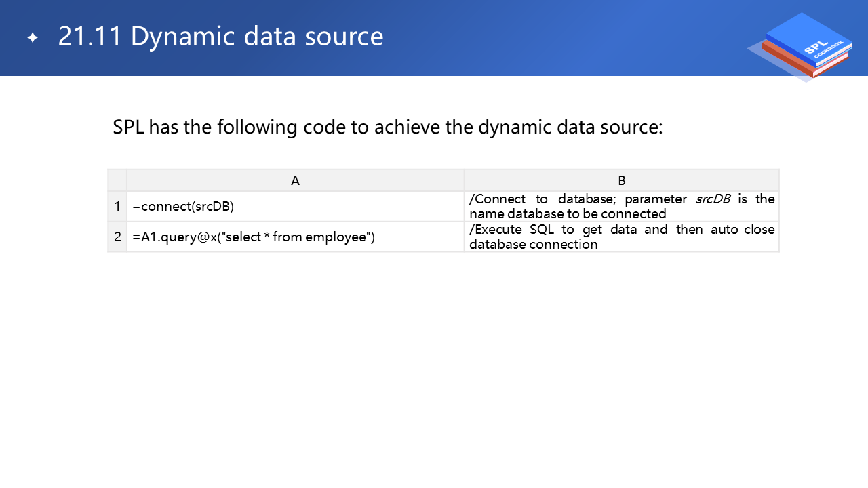Image resolution: width=868 pixels, height=488 pixels.
Task: Click the "Execute SQL to get data" comment cell
Action: pos(621,237)
